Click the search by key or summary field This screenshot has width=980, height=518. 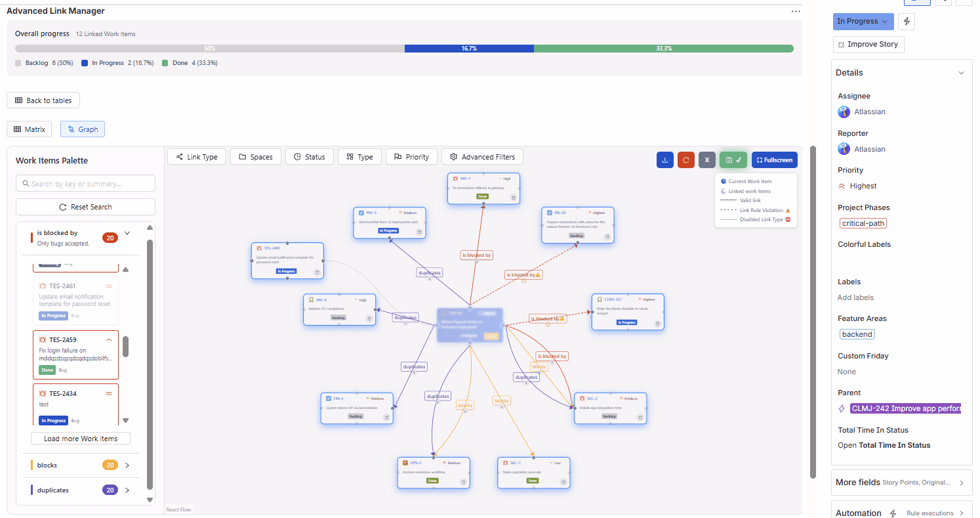point(85,183)
